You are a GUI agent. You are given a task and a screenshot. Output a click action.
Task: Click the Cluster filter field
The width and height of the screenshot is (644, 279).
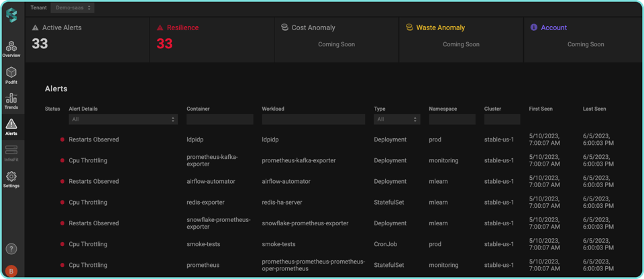pos(502,119)
